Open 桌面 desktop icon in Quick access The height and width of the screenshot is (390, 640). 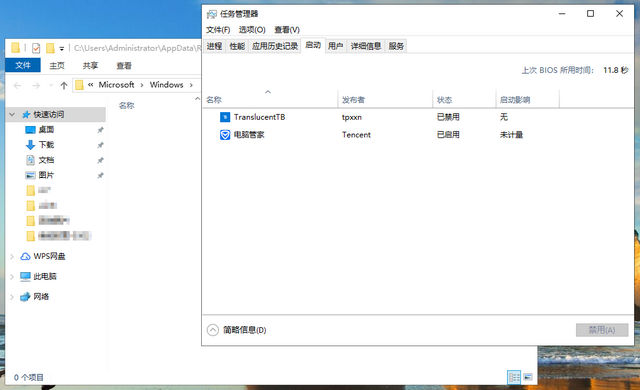click(30, 130)
